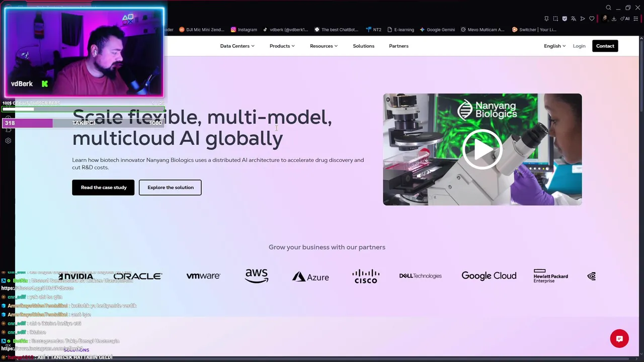
Task: Click Explore the solution button
Action: pos(170,188)
